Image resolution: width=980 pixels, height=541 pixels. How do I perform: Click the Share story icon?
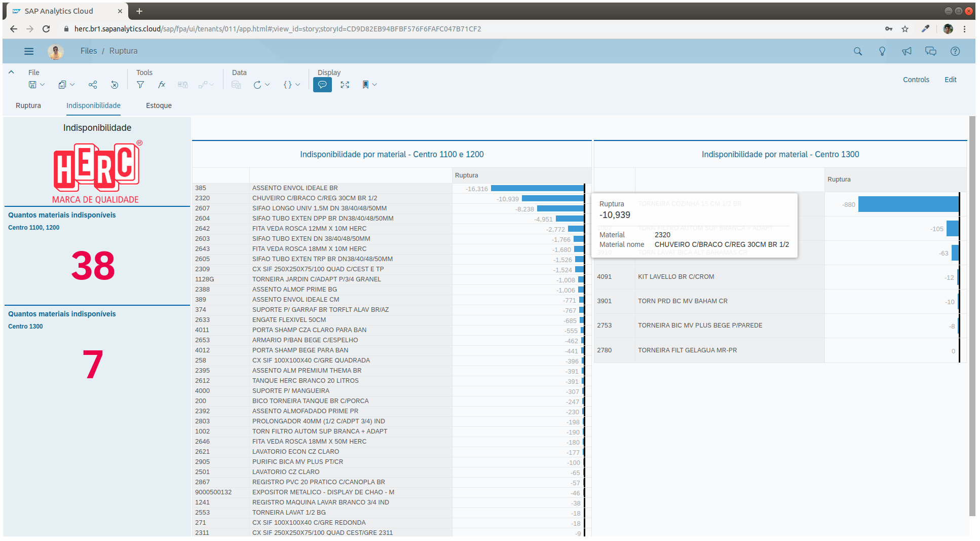[x=93, y=85]
